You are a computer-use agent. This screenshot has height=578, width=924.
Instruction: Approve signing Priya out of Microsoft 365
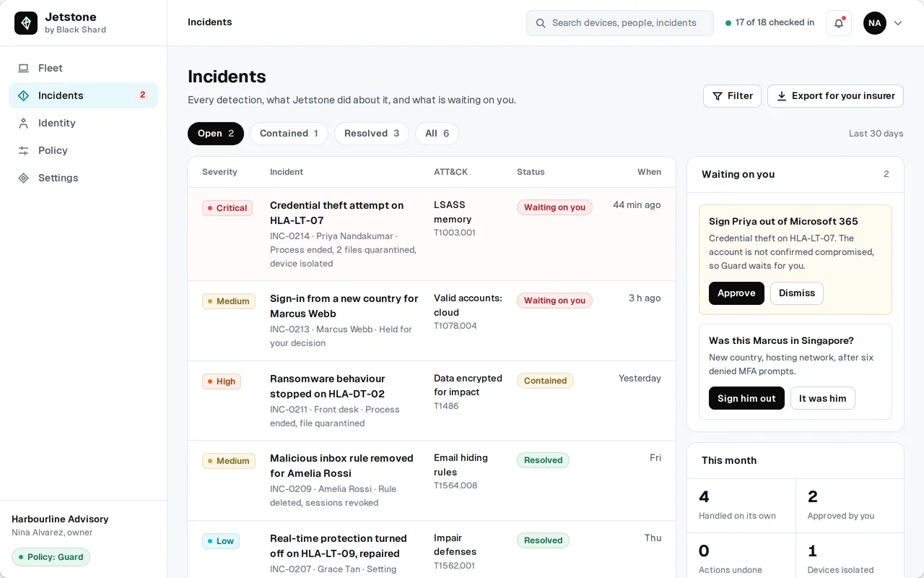click(x=736, y=293)
